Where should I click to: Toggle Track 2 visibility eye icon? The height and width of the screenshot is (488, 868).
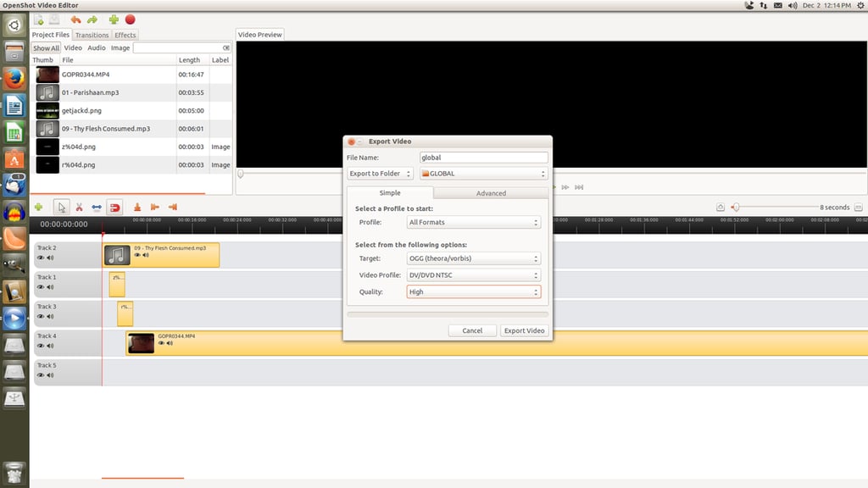[x=41, y=258]
